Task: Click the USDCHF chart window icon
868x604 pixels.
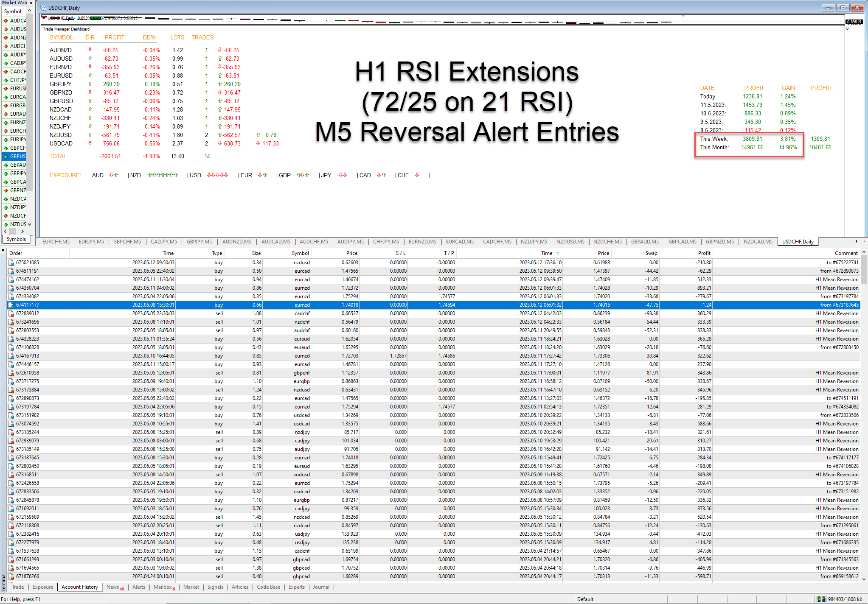Action: pos(43,8)
